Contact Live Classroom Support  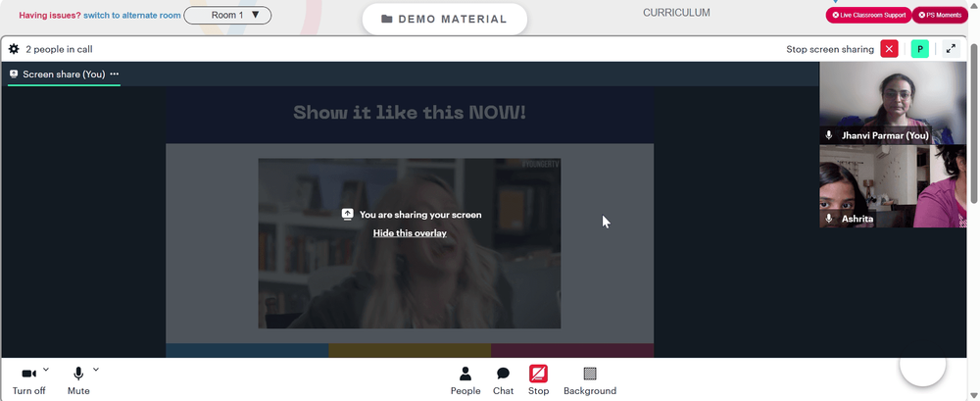coord(868,15)
